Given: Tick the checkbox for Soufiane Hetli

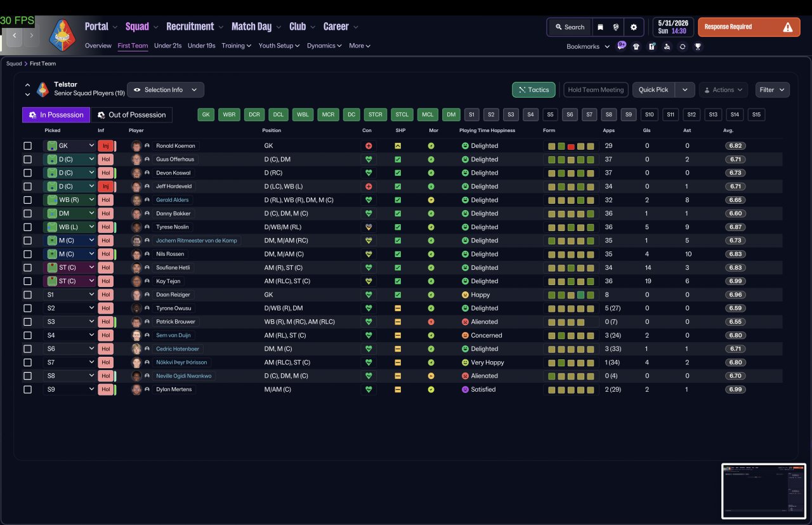Looking at the screenshot, I should [x=27, y=268].
